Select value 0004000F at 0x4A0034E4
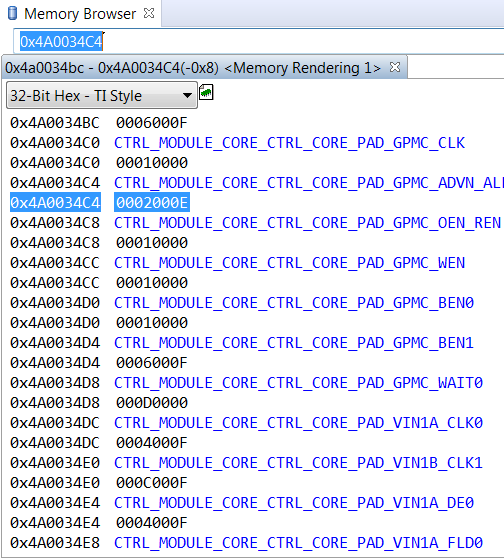 pos(152,523)
